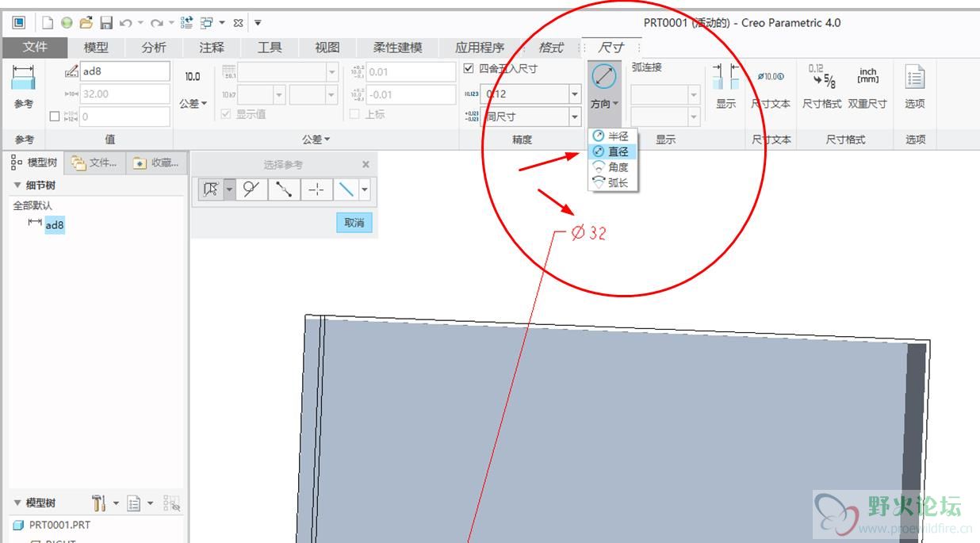
Task: Expand the redo history dropdown arrow
Action: point(171,23)
